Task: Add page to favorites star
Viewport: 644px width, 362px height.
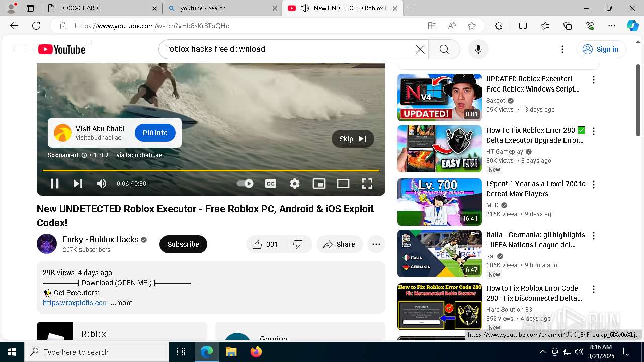Action: (471, 26)
